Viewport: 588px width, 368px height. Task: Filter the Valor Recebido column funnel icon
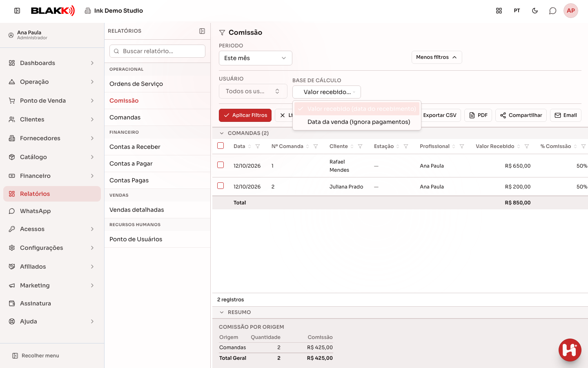(x=527, y=146)
